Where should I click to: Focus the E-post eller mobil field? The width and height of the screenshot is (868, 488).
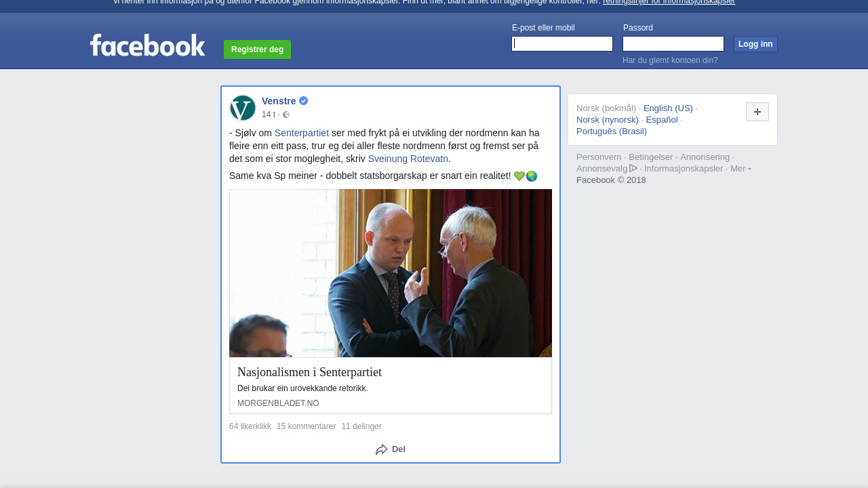coord(562,44)
